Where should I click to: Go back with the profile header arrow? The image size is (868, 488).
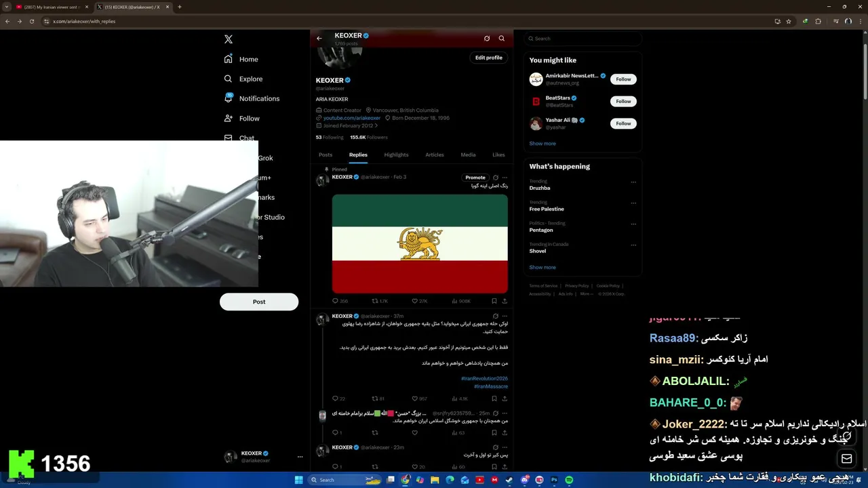pyautogui.click(x=319, y=39)
